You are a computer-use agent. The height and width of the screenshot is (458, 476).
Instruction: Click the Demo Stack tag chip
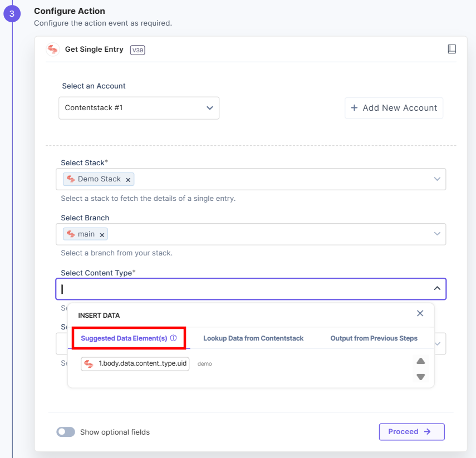click(98, 179)
